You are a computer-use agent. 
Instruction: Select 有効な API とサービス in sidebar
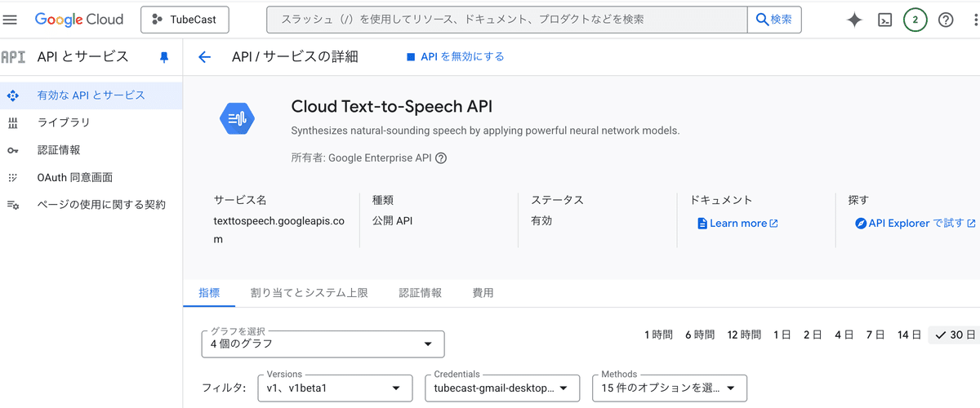(91, 95)
